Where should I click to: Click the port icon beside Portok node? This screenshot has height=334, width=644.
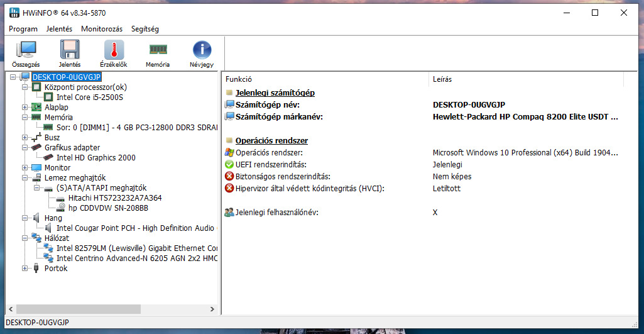pos(37,268)
